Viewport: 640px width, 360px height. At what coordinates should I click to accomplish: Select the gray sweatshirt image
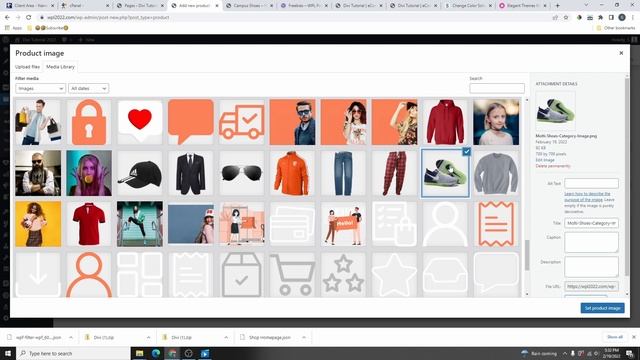pyautogui.click(x=496, y=173)
